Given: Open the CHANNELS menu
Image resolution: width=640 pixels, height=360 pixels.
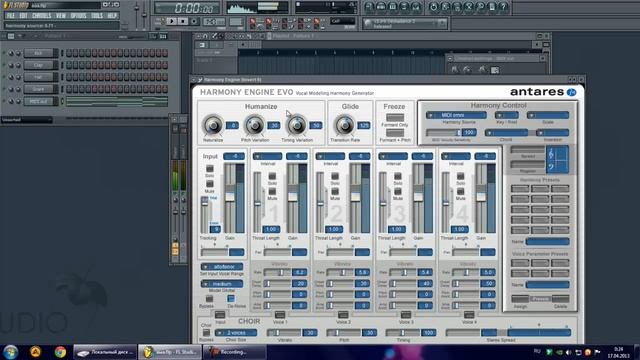Looking at the screenshot, I should [42, 16].
